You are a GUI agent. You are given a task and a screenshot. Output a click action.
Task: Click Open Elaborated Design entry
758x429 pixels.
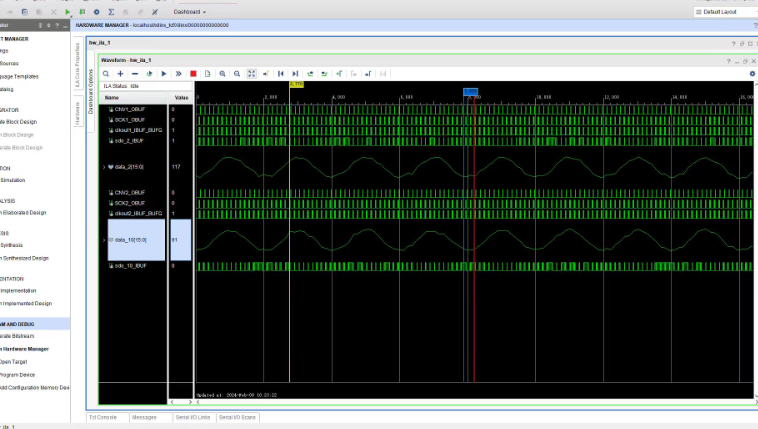pos(23,212)
